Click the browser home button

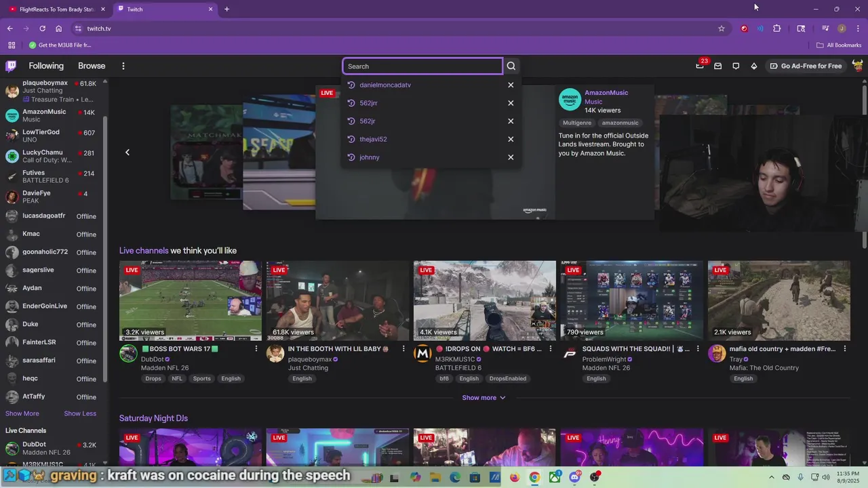point(59,28)
